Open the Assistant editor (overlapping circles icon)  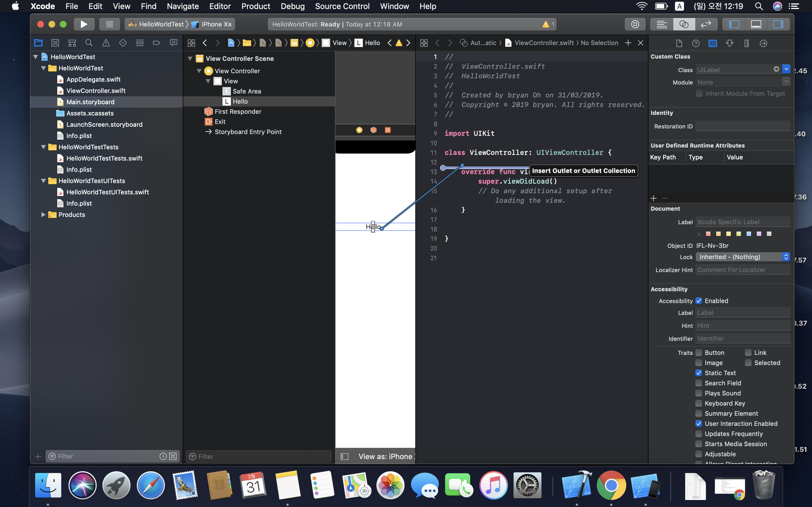pos(684,24)
